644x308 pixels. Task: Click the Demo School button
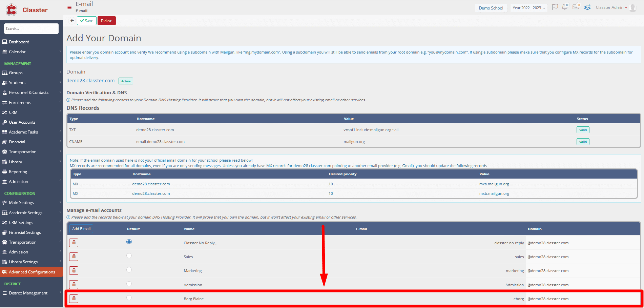pyautogui.click(x=491, y=8)
